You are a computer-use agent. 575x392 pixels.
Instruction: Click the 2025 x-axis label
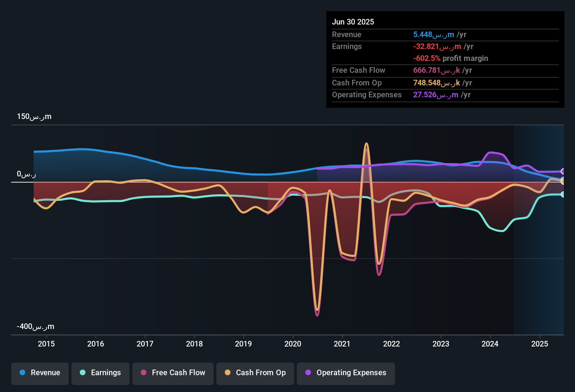pyautogui.click(x=540, y=344)
